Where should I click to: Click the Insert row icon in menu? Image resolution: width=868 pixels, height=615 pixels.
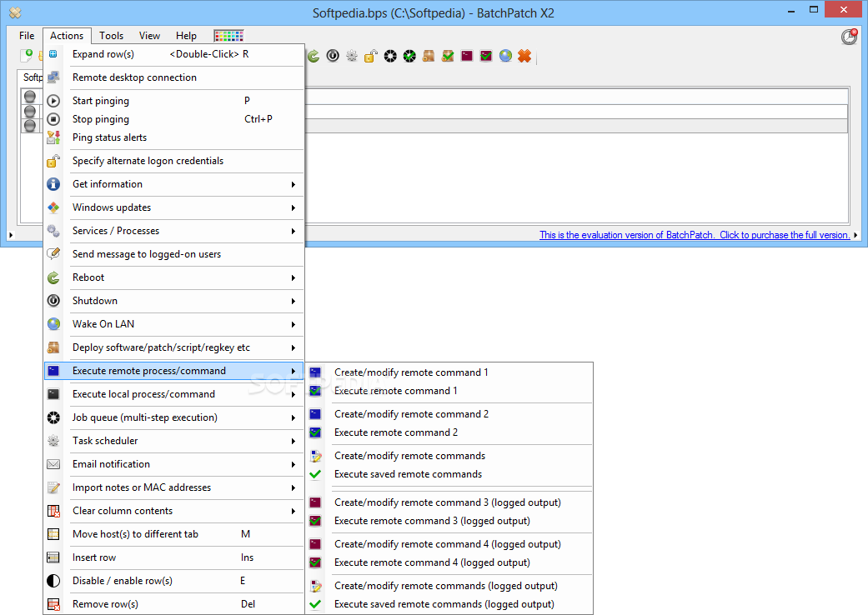tap(53, 557)
